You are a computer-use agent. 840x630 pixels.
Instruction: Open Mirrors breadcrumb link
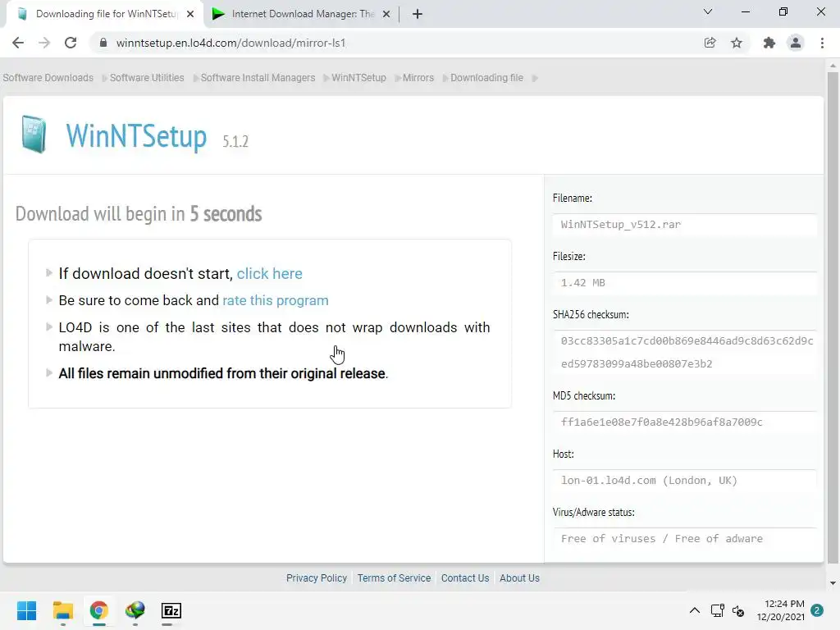click(418, 78)
